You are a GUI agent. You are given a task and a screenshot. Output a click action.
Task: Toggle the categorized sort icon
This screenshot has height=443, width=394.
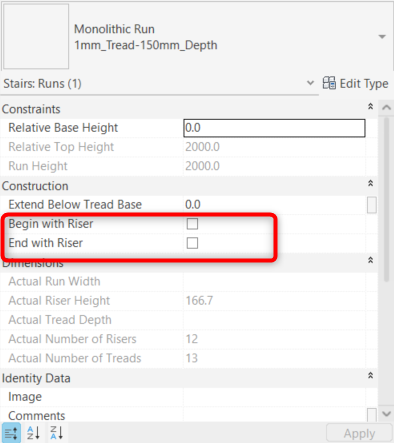[11, 433]
